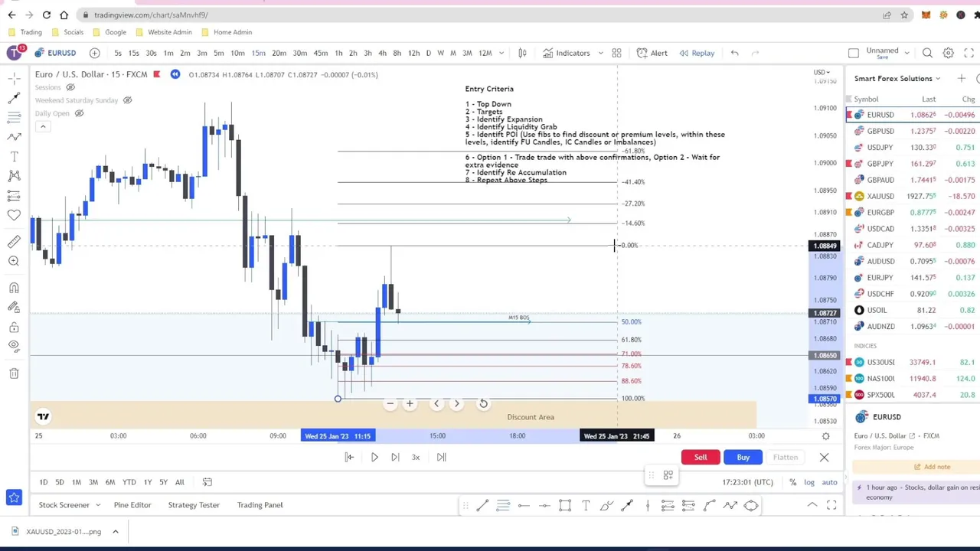Toggle log scale on price axis
The image size is (980, 551).
(x=809, y=482)
